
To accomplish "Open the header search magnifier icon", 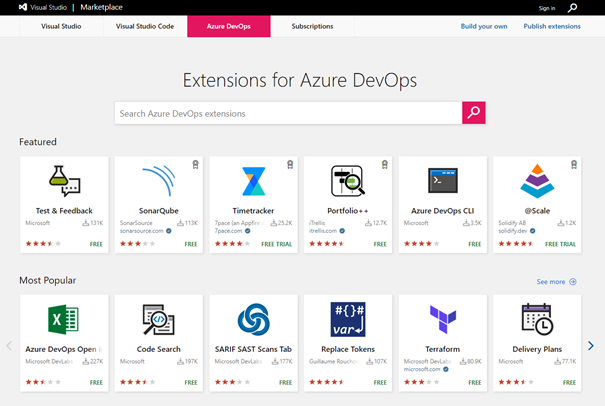I will click(573, 7).
